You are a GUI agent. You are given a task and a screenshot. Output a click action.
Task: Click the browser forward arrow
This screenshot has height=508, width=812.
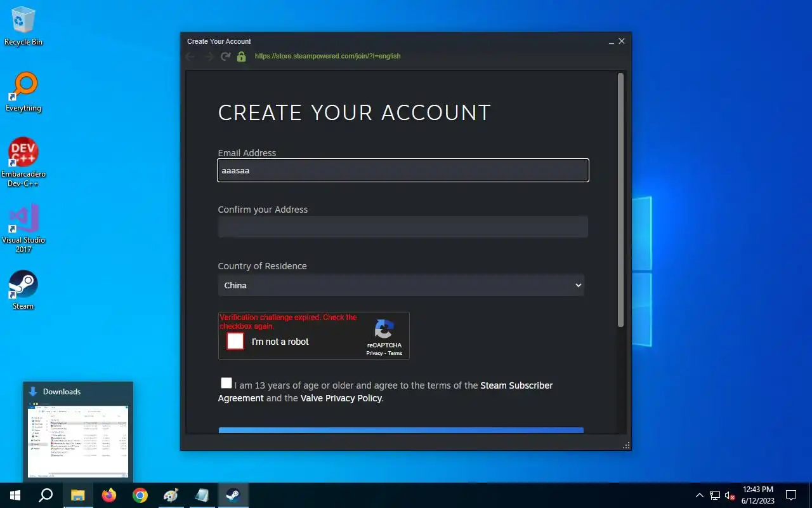[209, 57]
